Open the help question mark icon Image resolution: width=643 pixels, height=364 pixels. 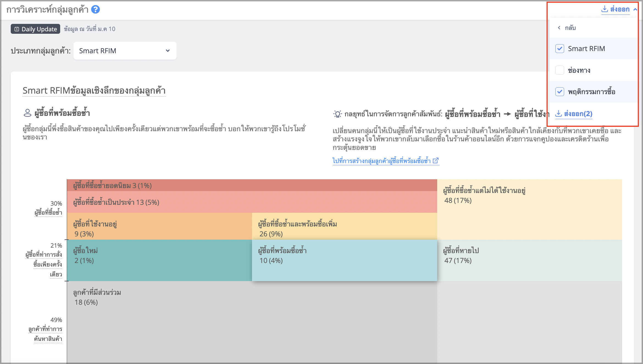95,10
